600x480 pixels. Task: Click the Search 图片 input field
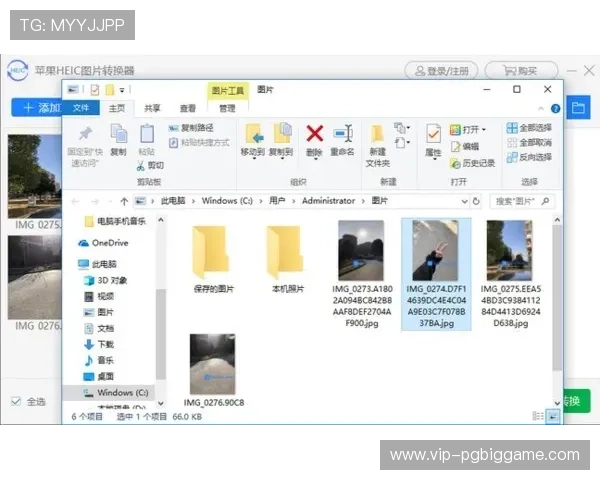pyautogui.click(x=523, y=201)
